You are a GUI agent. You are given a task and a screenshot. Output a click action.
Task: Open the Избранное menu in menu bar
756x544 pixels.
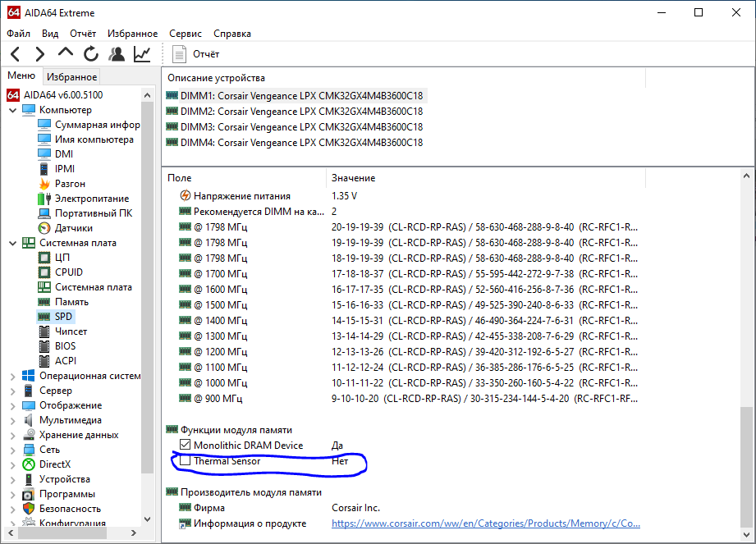(133, 34)
